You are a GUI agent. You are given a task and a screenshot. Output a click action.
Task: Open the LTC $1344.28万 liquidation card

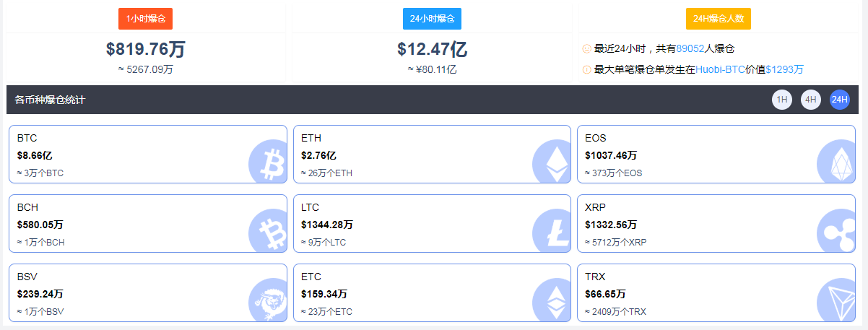[432, 224]
